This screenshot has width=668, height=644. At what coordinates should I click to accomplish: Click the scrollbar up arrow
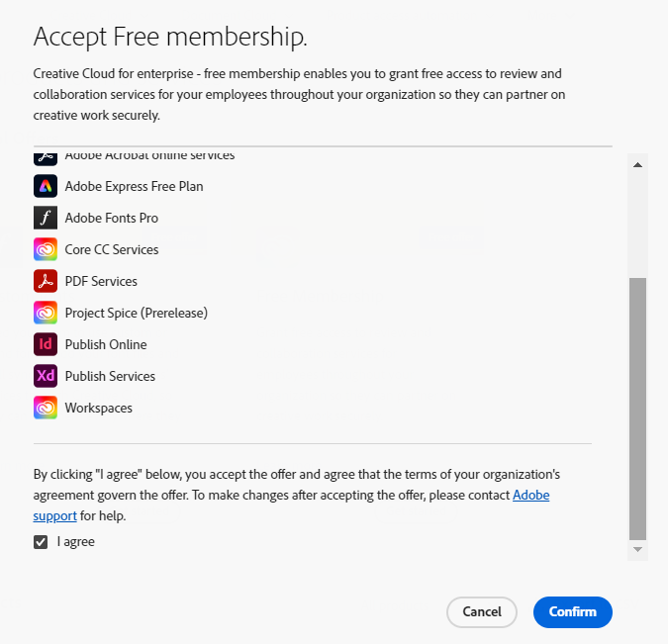click(x=637, y=163)
